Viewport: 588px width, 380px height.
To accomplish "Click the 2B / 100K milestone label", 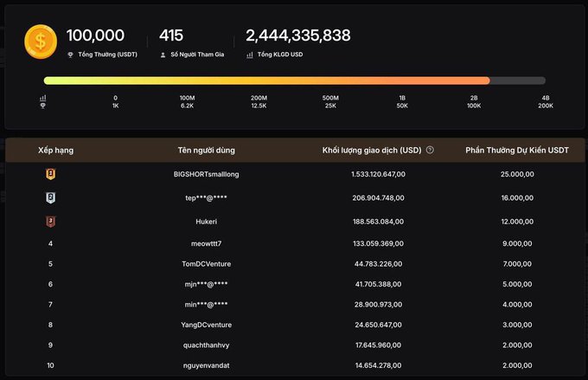I will (474, 102).
